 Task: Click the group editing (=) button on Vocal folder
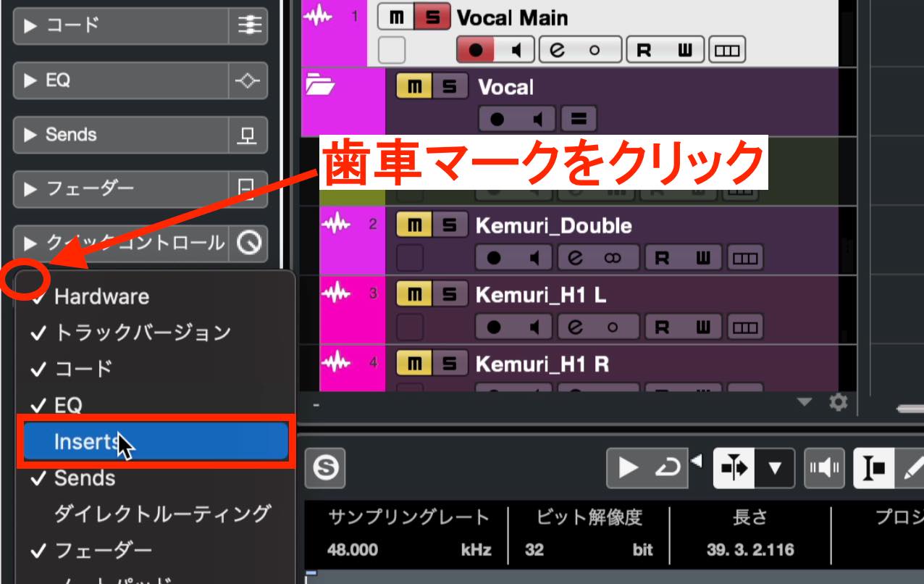pyautogui.click(x=579, y=120)
